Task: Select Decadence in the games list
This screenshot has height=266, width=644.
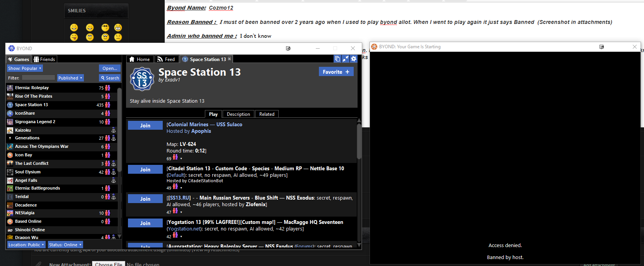Action: (62, 205)
